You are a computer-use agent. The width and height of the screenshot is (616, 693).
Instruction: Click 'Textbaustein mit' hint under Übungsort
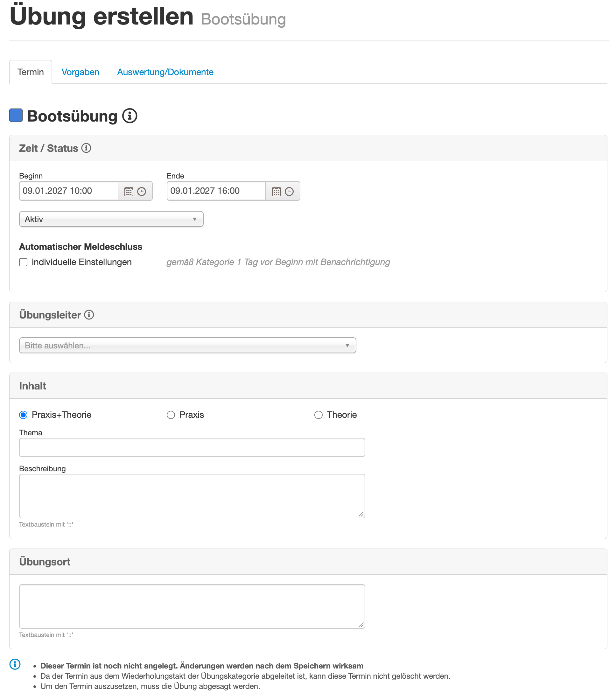point(46,635)
